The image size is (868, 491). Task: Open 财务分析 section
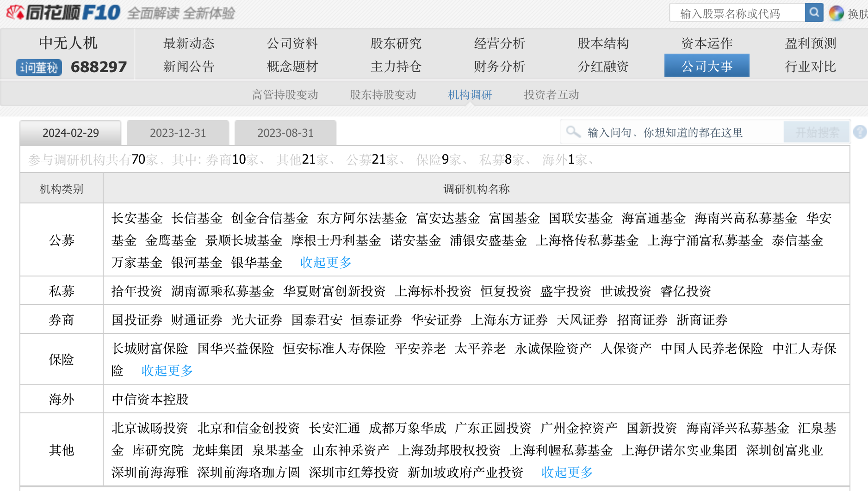click(500, 67)
